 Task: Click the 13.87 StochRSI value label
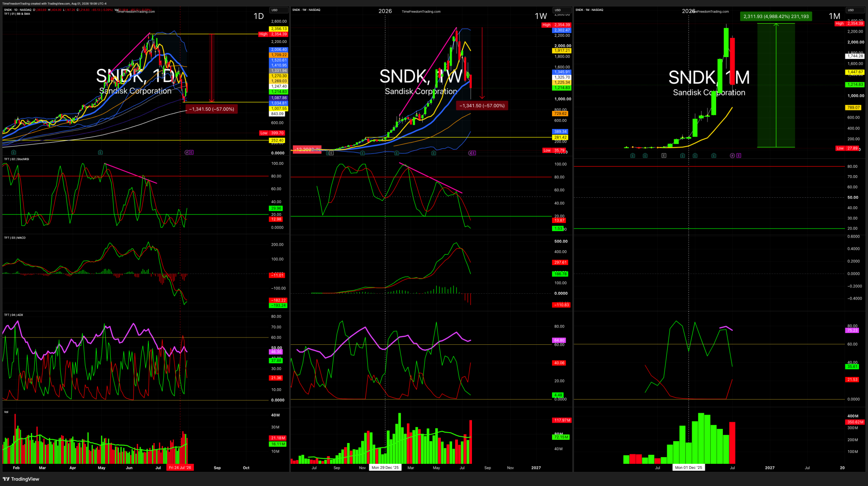click(559, 220)
